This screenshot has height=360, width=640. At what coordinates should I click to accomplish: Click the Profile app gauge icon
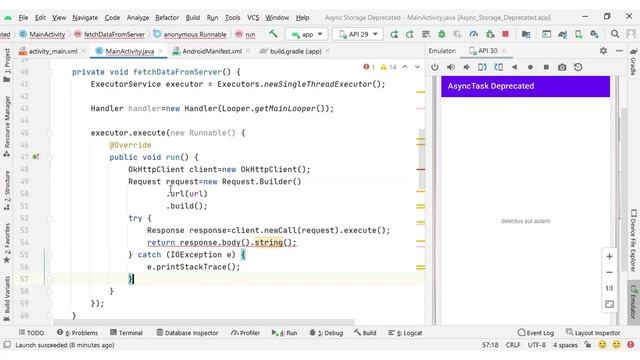[473, 34]
